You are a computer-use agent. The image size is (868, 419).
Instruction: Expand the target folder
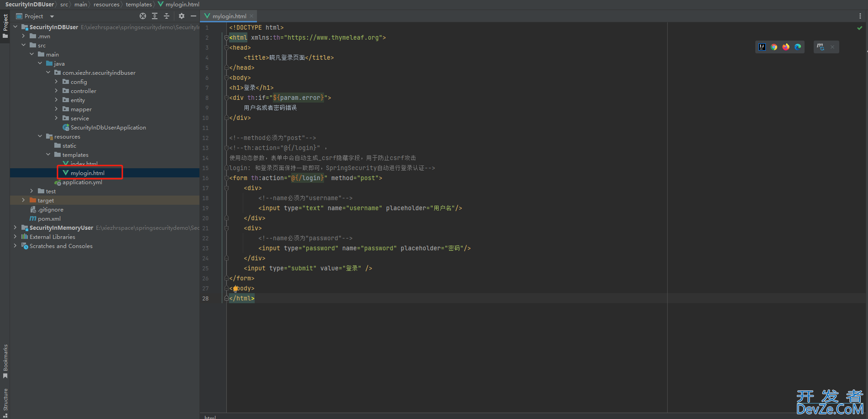[23, 200]
